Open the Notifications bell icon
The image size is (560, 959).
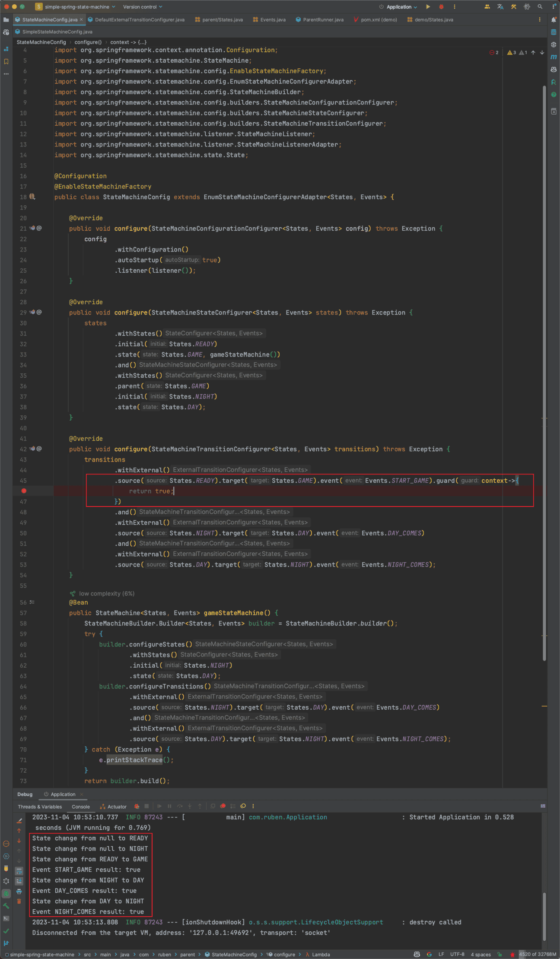point(554,20)
